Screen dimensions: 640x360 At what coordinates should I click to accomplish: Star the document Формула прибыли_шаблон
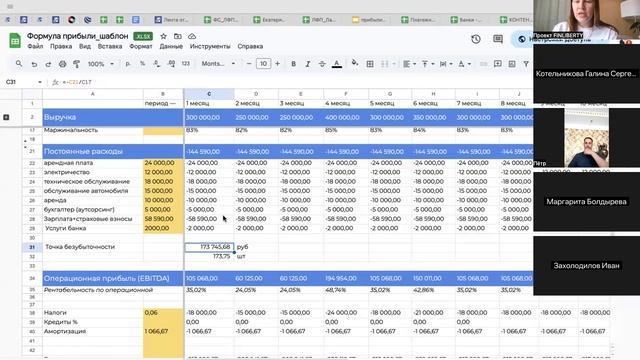(163, 36)
